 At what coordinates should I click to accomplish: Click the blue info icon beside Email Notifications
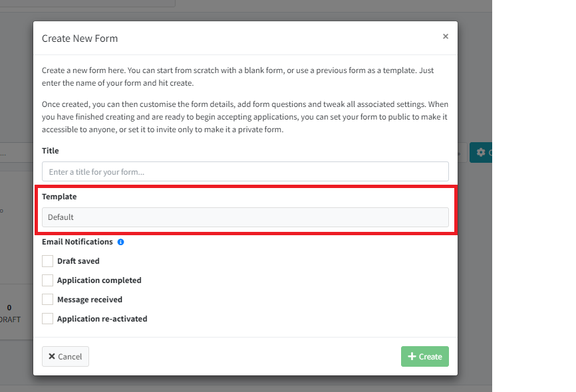point(120,242)
